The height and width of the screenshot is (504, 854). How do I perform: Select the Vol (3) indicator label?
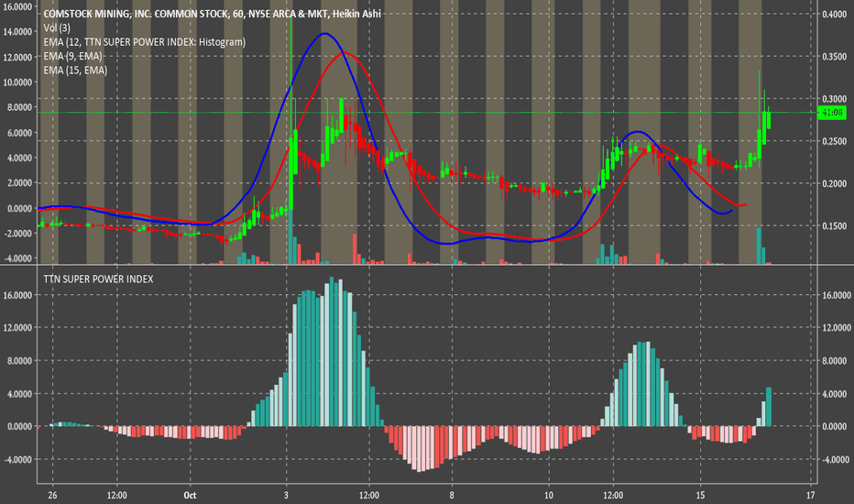[x=57, y=27]
